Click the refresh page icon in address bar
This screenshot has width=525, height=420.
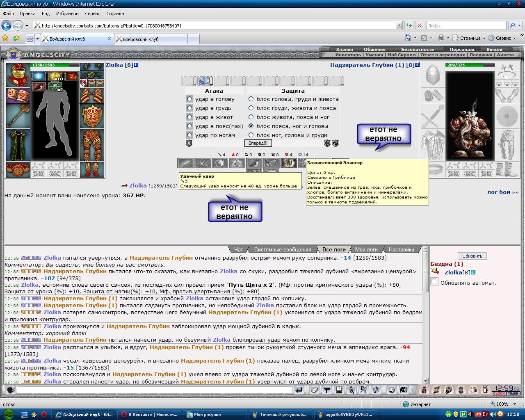coord(409,25)
